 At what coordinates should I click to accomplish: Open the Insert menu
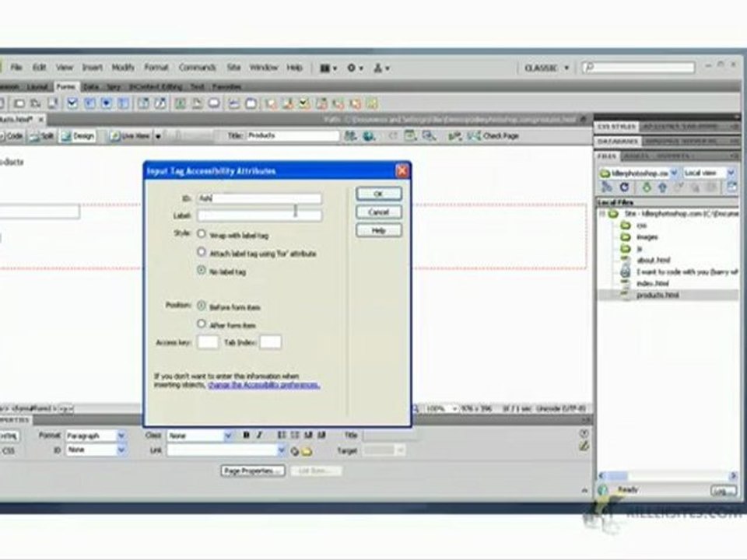[93, 68]
